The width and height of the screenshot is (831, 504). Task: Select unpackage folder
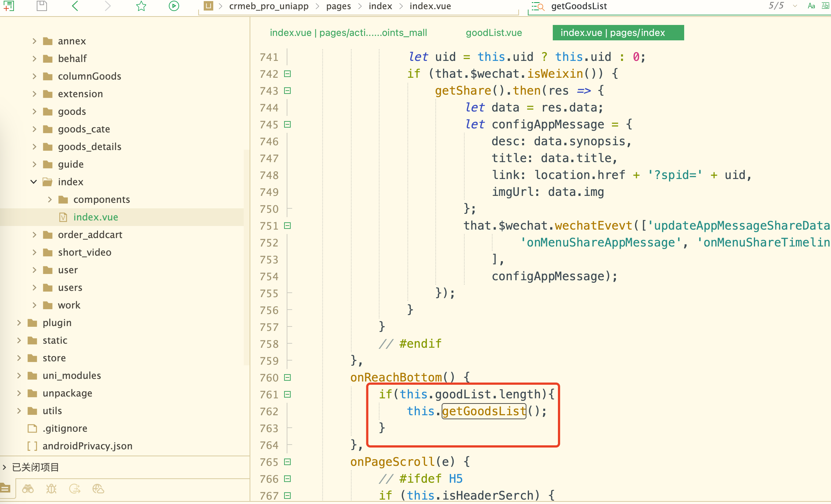[67, 393]
